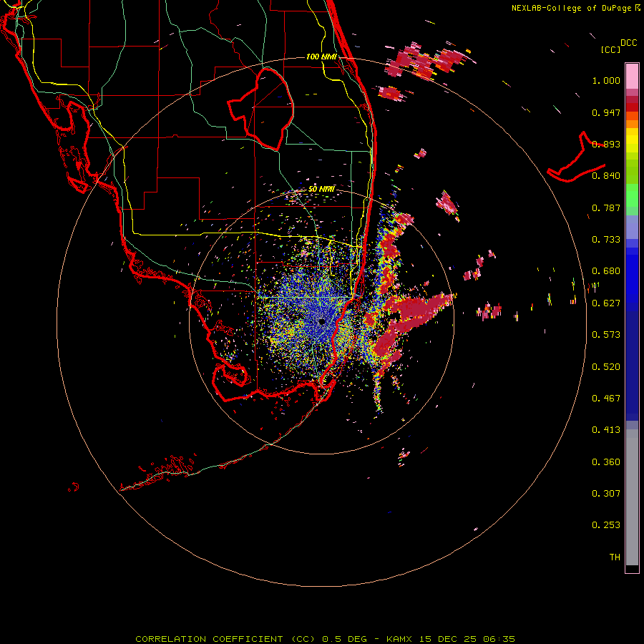
Task: Click the black radar site dot at center
Action: click(321, 321)
